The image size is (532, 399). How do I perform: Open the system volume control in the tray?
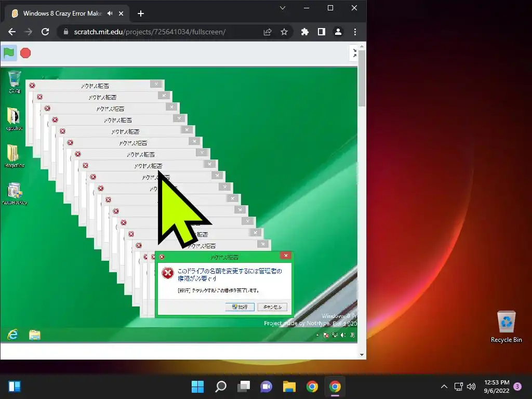471,387
